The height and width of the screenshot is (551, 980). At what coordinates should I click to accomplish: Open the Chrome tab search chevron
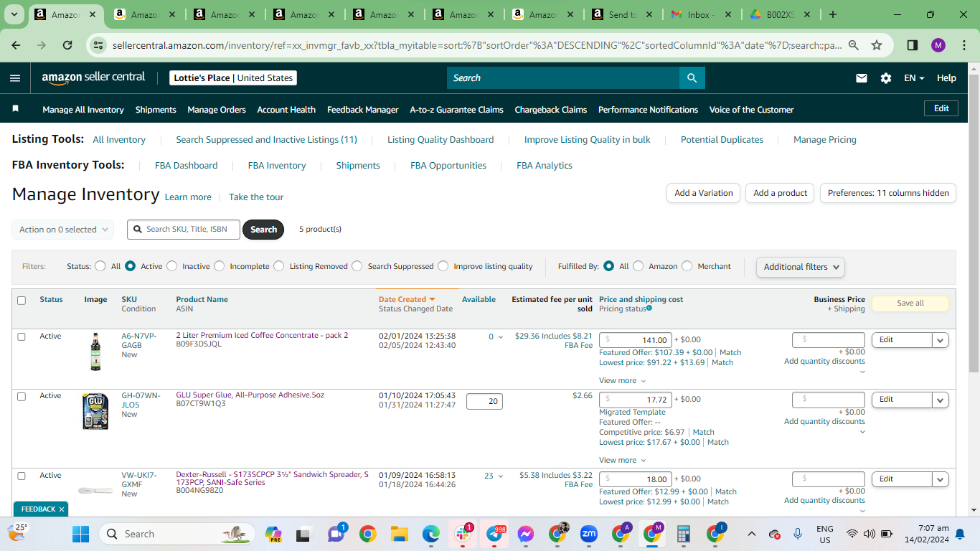point(14,14)
